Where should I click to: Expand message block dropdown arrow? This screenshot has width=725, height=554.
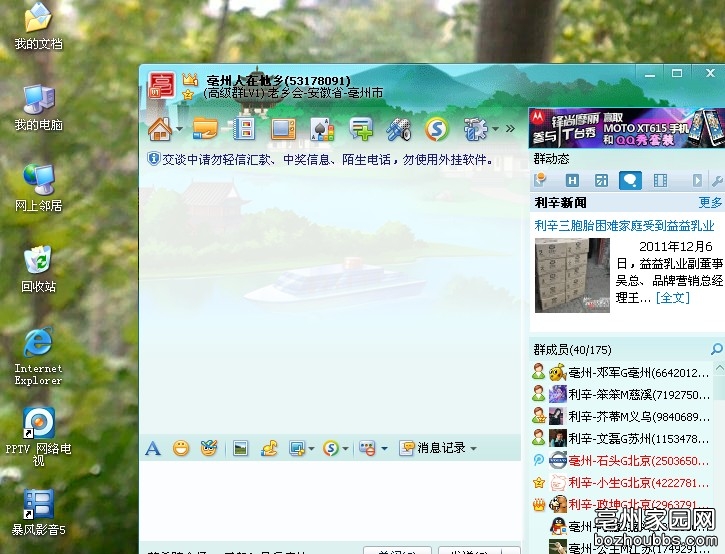(x=384, y=449)
